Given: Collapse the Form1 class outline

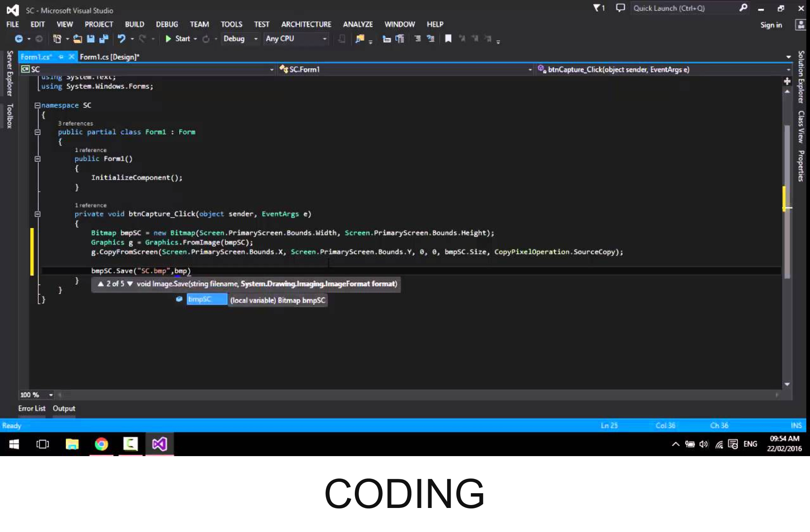Looking at the screenshot, I should coord(37,132).
